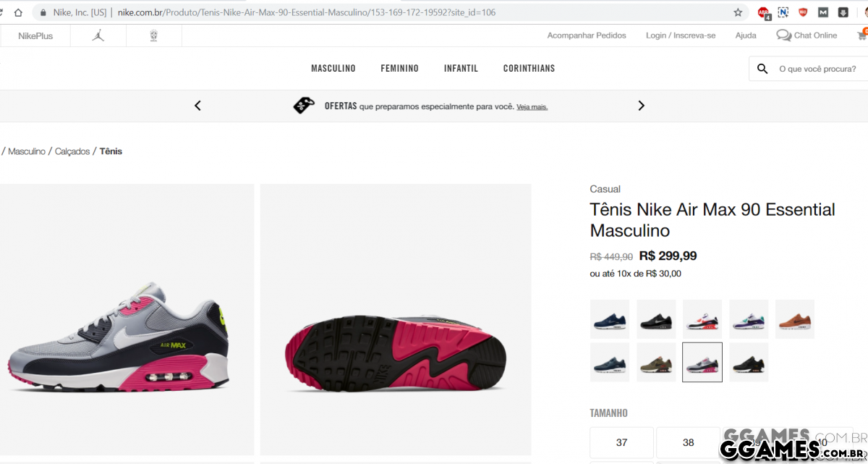Open the CORINTHIANS menu
Viewport: 868px width, 464px height.
pos(529,68)
